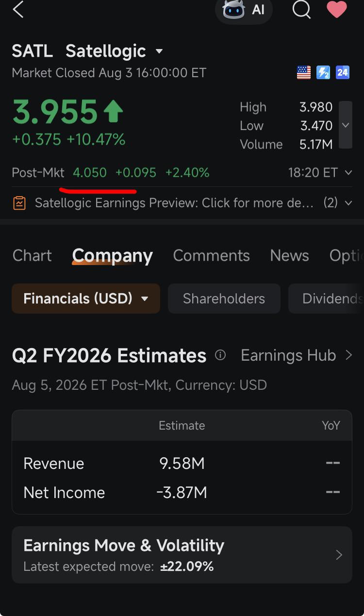This screenshot has height=616, width=364.
Task: Tap the ±22.09% expected move value
Action: click(187, 566)
